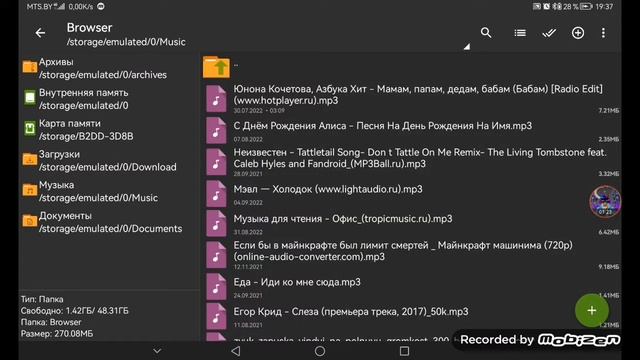
Task: Tap the Android home circle button
Action: coord(320,351)
